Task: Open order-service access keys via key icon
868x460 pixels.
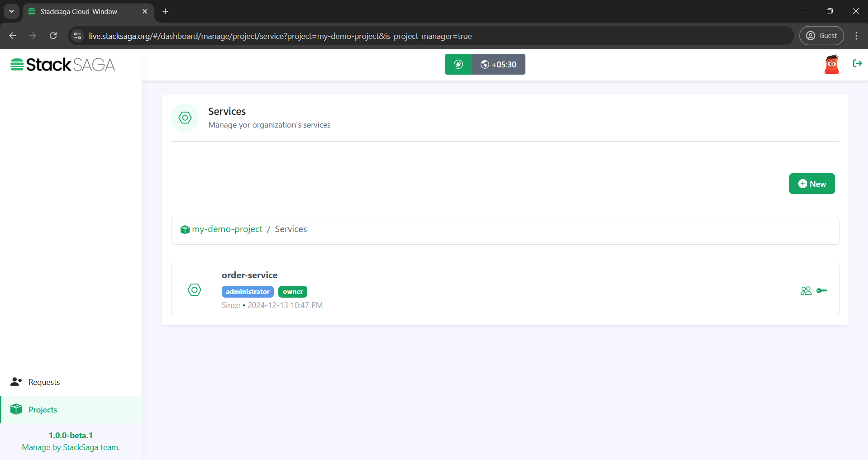Action: (x=822, y=290)
